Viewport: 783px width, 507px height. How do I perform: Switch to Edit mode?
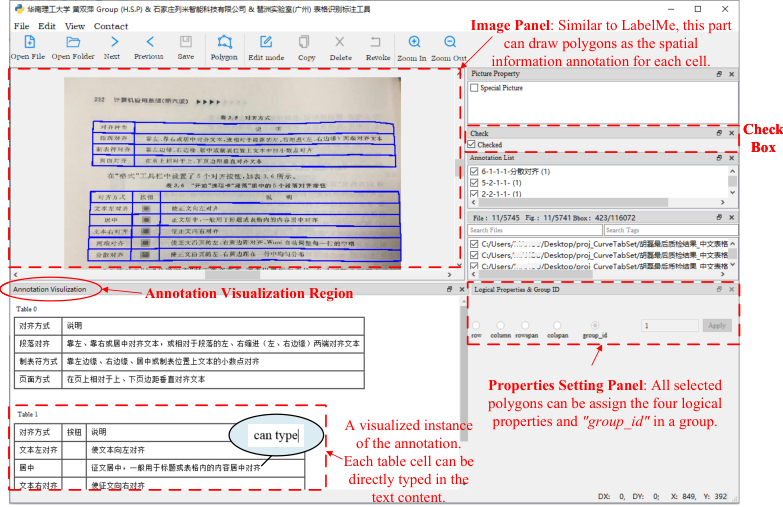266,41
